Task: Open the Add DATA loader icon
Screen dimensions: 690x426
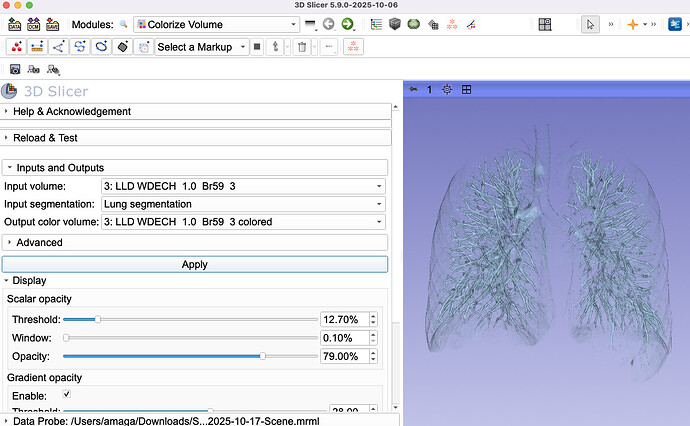Action: pyautogui.click(x=15, y=24)
